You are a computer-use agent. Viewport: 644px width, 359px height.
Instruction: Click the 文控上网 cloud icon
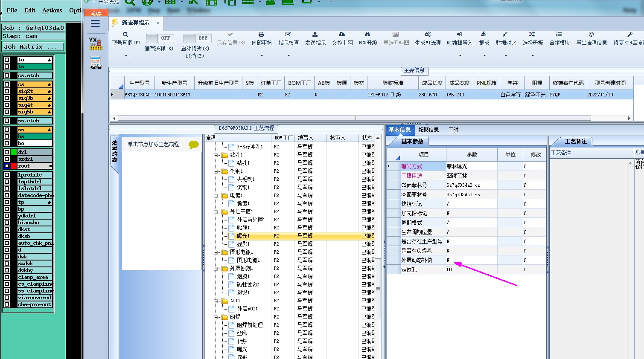[x=342, y=34]
